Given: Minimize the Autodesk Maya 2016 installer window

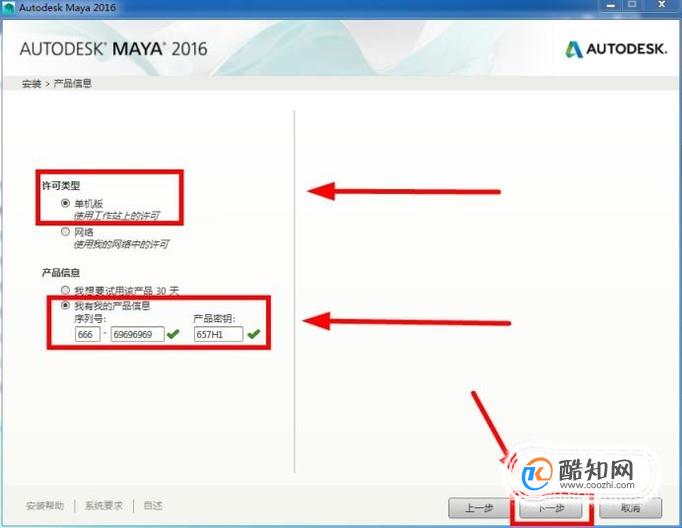Looking at the screenshot, I should point(611,5).
